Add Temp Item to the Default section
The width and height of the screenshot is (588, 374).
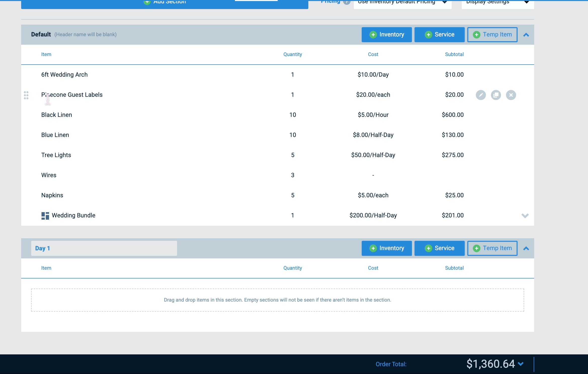pyautogui.click(x=492, y=35)
